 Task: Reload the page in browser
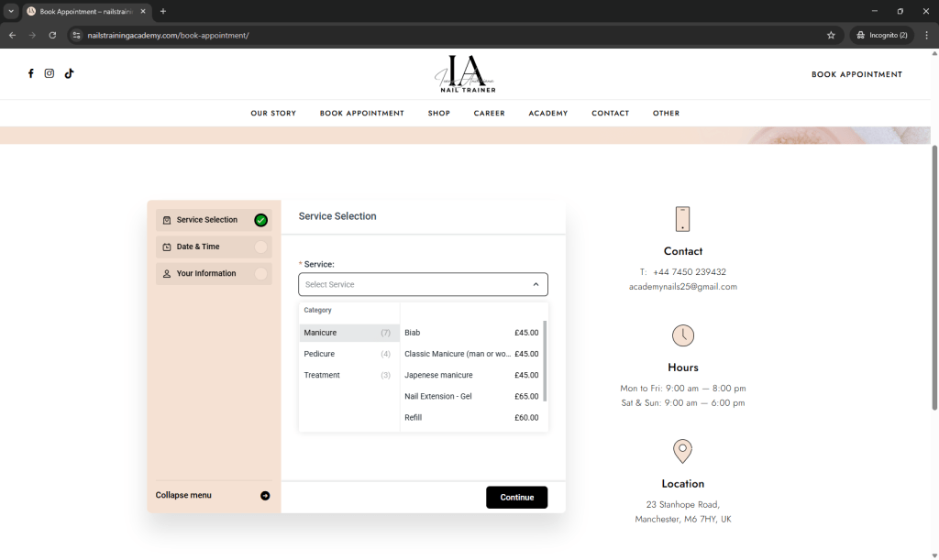pyautogui.click(x=52, y=35)
